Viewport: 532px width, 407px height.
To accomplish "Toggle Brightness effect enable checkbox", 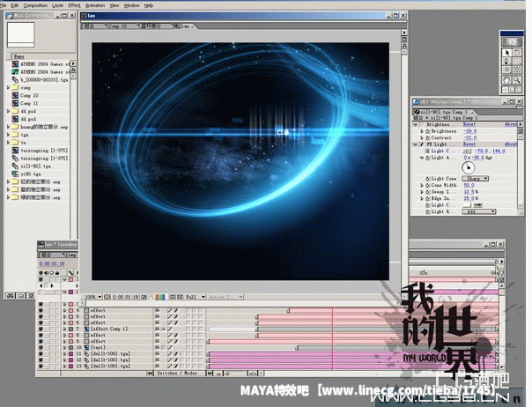I will pyautogui.click(x=421, y=124).
